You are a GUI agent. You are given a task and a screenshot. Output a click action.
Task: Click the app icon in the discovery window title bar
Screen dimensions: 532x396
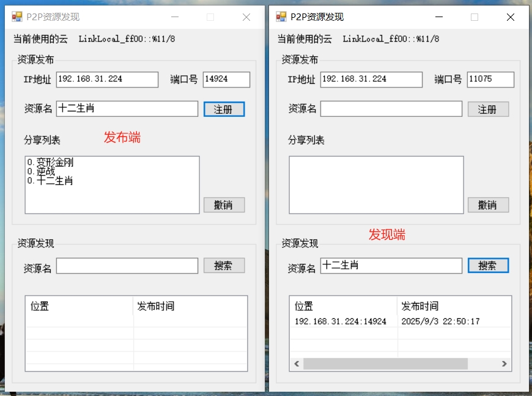pyautogui.click(x=281, y=17)
